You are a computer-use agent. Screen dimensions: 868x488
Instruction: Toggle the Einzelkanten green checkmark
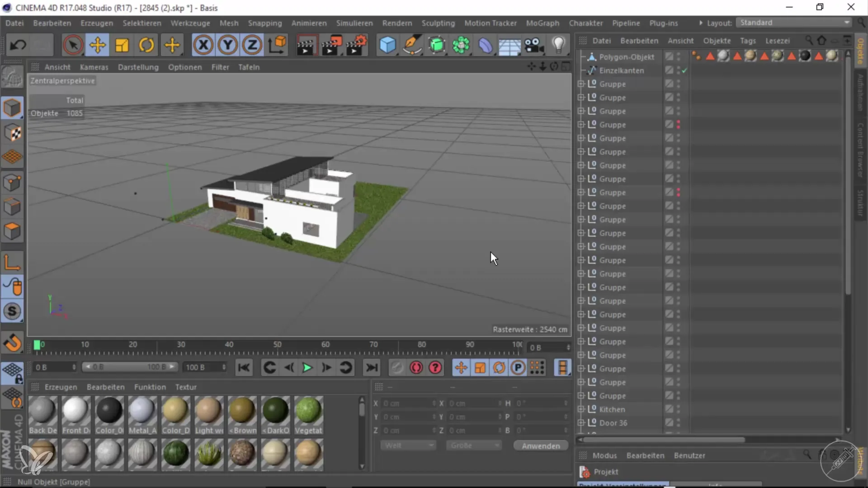(x=684, y=70)
